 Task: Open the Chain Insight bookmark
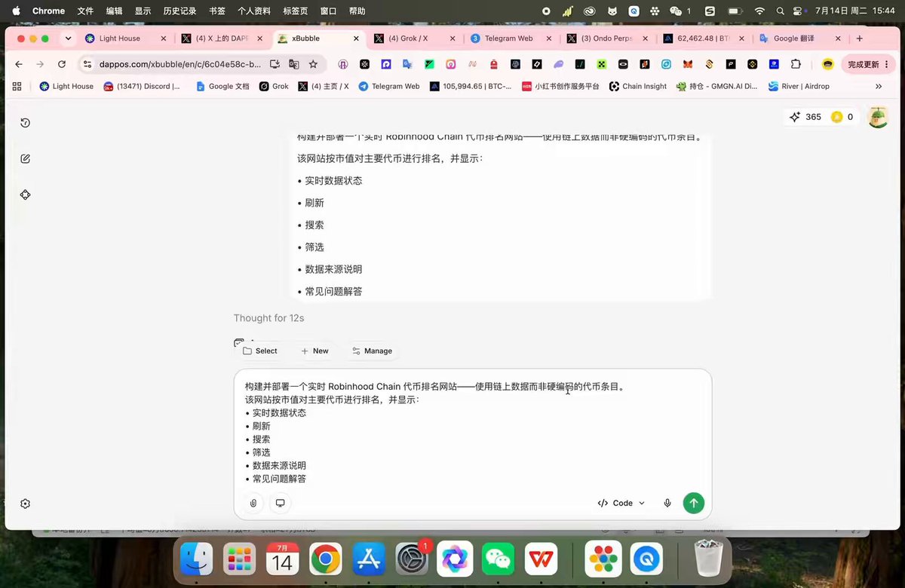[638, 86]
